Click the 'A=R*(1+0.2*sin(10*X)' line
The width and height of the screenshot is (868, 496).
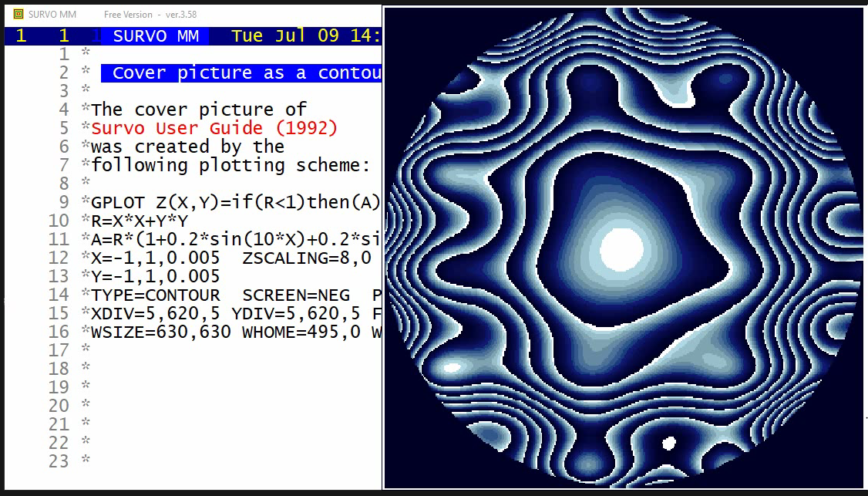point(236,239)
